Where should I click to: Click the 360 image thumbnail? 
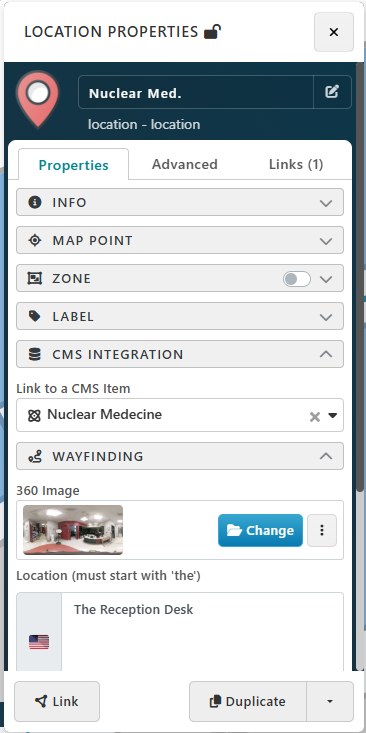[x=73, y=530]
